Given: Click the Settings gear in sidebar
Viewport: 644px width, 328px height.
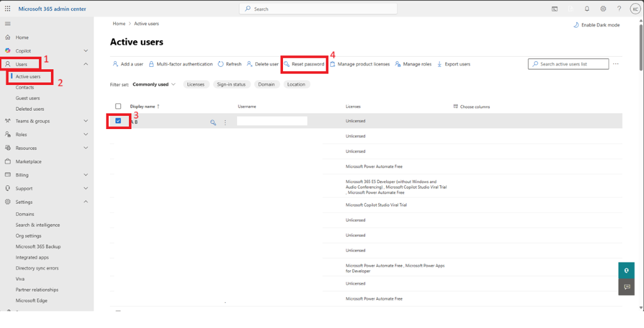Looking at the screenshot, I should click(8, 202).
